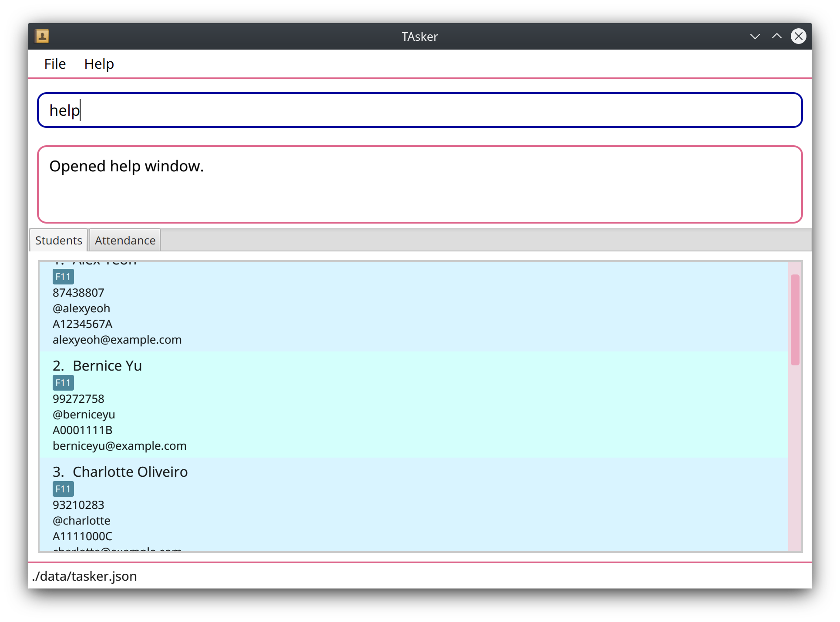Image resolution: width=840 pixels, height=622 pixels.
Task: Click the TAsker app icon in title bar
Action: [x=42, y=36]
